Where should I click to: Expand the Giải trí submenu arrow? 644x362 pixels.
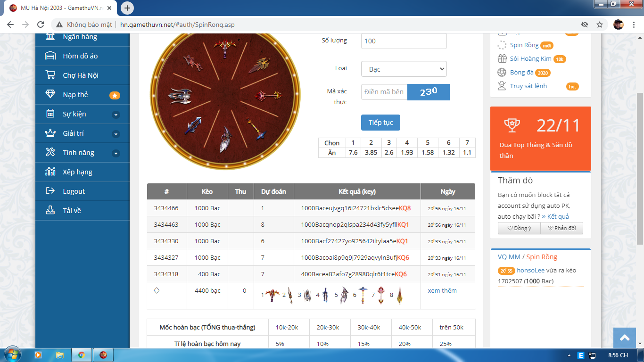[x=116, y=134]
